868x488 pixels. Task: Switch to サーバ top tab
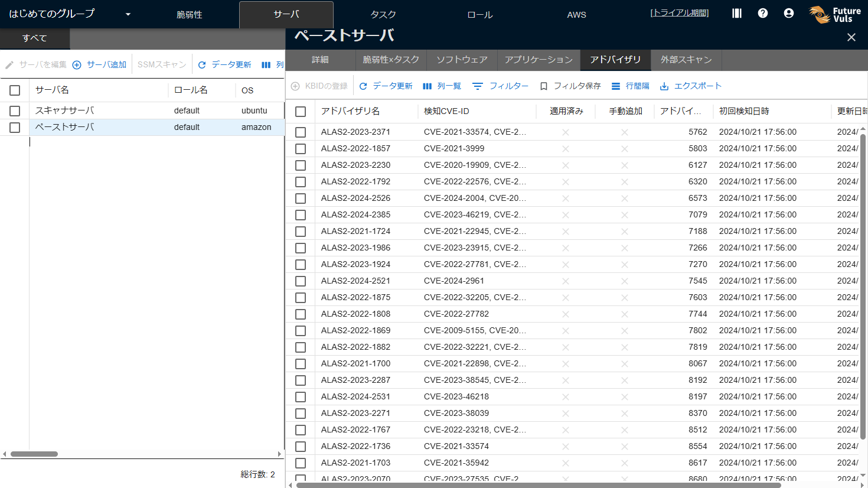coord(286,15)
